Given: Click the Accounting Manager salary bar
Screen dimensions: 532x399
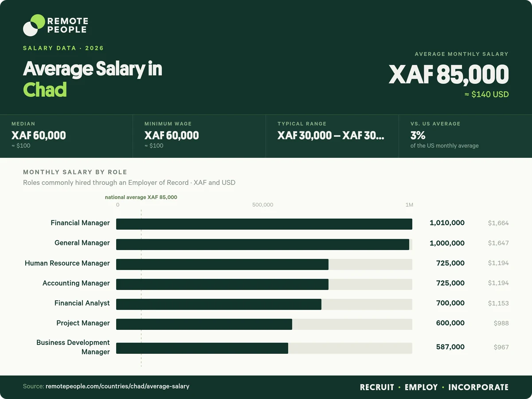Looking at the screenshot, I should click(222, 284).
